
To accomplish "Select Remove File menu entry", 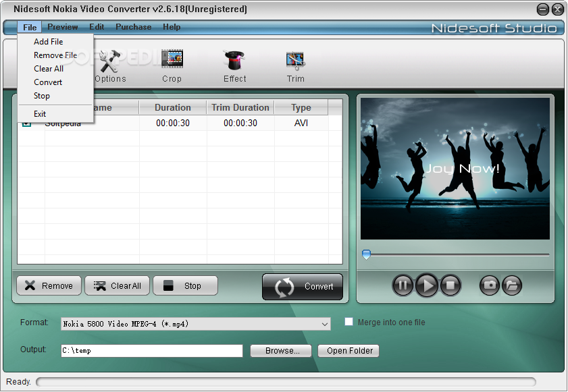I will 55,55.
